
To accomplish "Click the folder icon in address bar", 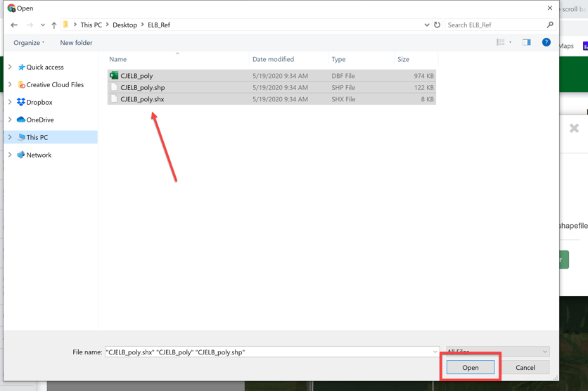I will click(x=66, y=25).
